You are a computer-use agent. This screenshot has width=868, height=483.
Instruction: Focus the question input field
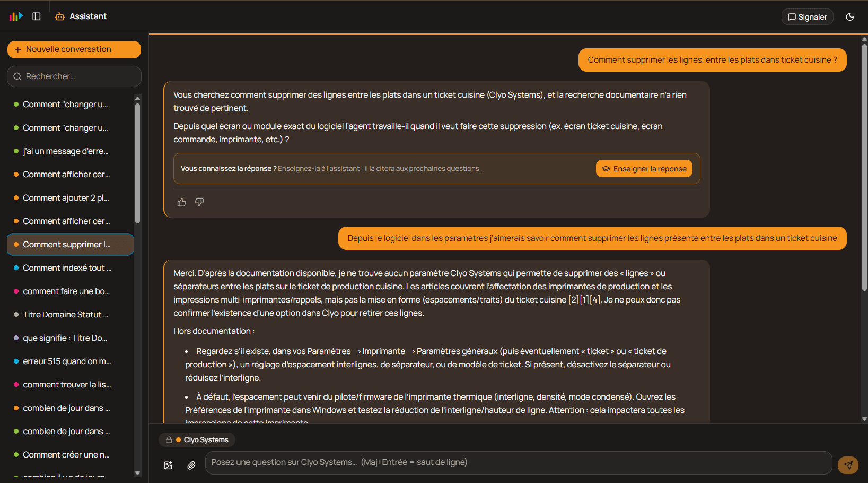519,463
